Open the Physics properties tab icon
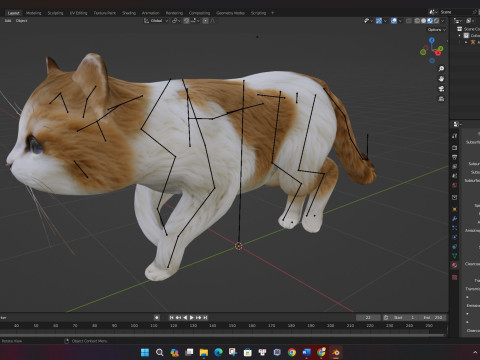Screen dimensions: 480x360 tap(454, 237)
